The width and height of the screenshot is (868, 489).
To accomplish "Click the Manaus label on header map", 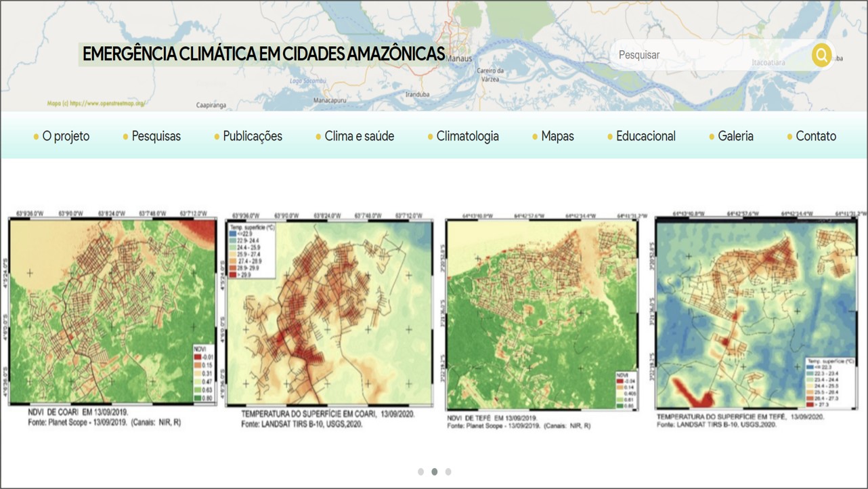I will (460, 59).
